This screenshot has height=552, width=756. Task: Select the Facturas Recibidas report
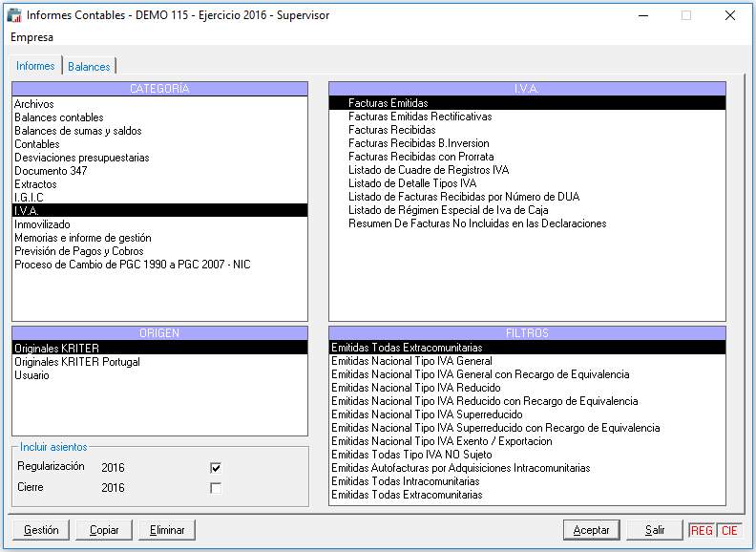[528, 130]
